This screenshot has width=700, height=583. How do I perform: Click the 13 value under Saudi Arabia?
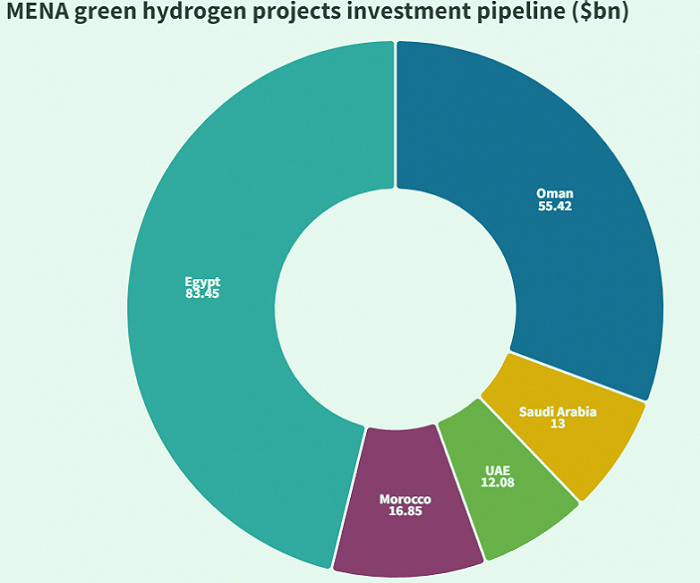558,423
